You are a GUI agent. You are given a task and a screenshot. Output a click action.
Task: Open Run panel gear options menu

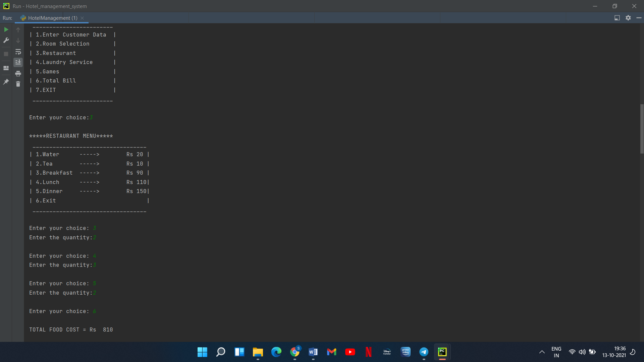point(628,18)
